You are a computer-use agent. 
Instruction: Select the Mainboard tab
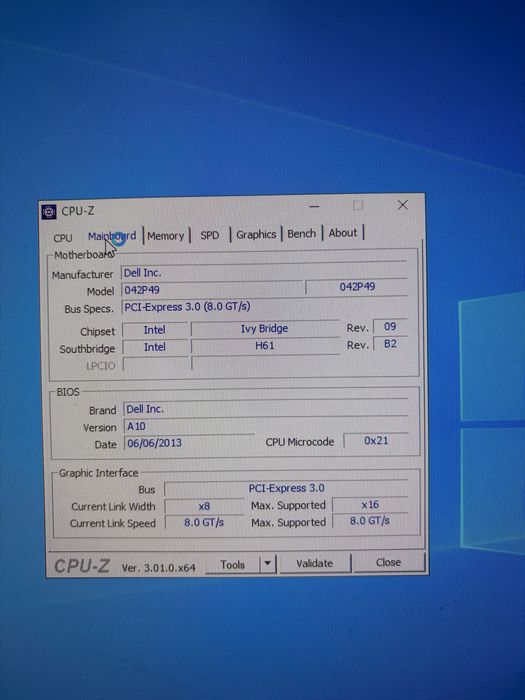(112, 236)
